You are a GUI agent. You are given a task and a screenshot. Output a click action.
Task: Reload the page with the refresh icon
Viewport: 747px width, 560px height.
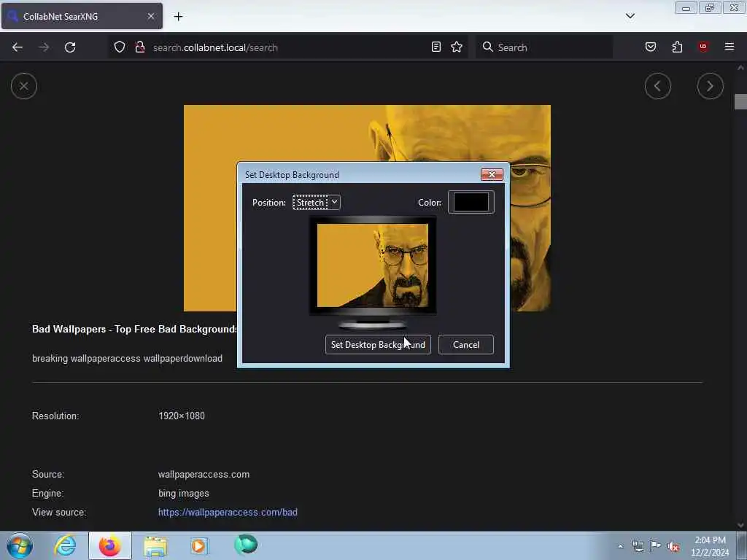[x=70, y=47]
